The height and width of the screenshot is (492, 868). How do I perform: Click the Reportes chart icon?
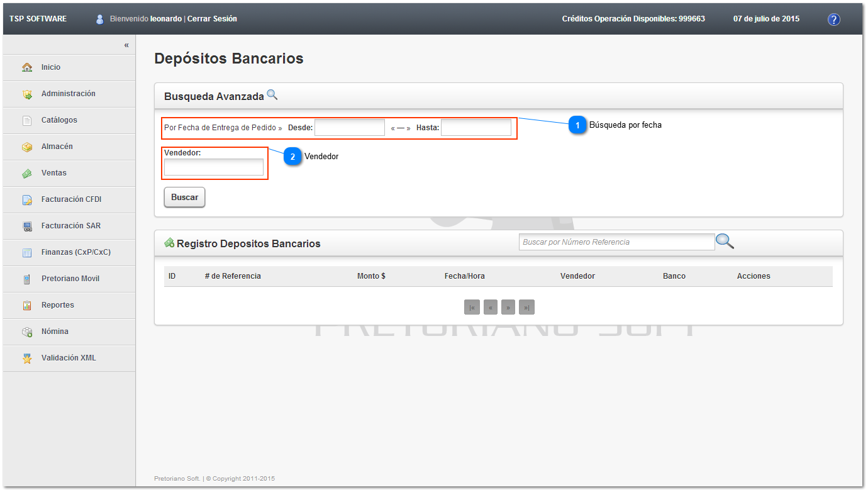pos(27,306)
